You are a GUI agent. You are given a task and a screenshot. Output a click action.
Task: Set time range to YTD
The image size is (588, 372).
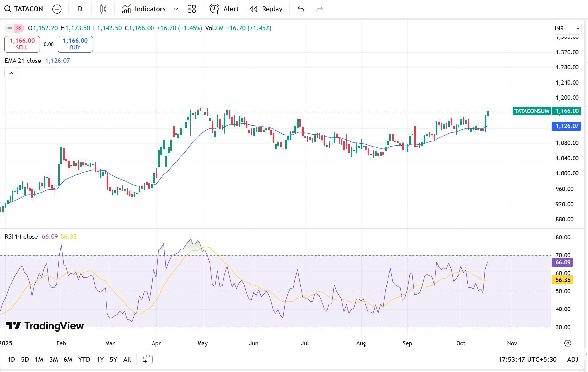coord(84,360)
